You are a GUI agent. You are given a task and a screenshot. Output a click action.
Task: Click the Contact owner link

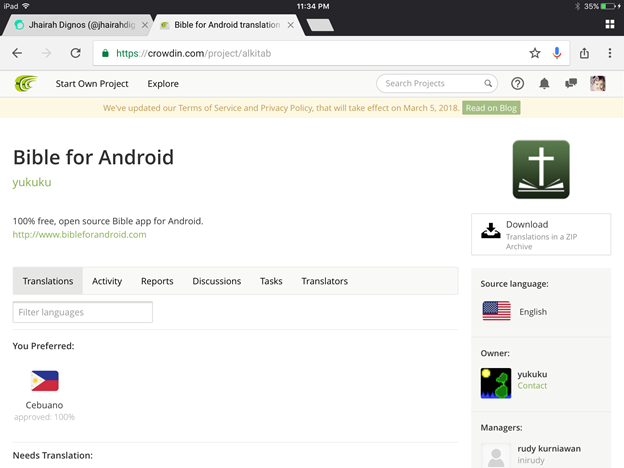532,386
